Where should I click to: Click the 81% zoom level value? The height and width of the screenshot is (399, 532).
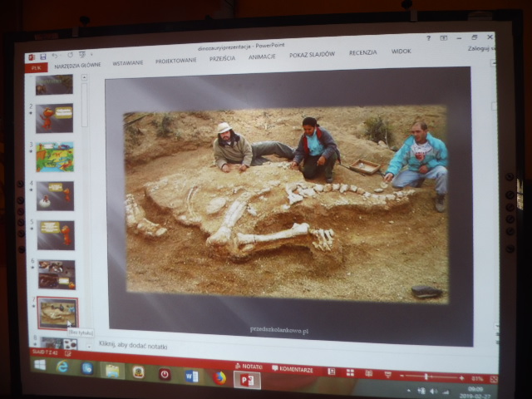tap(477, 379)
